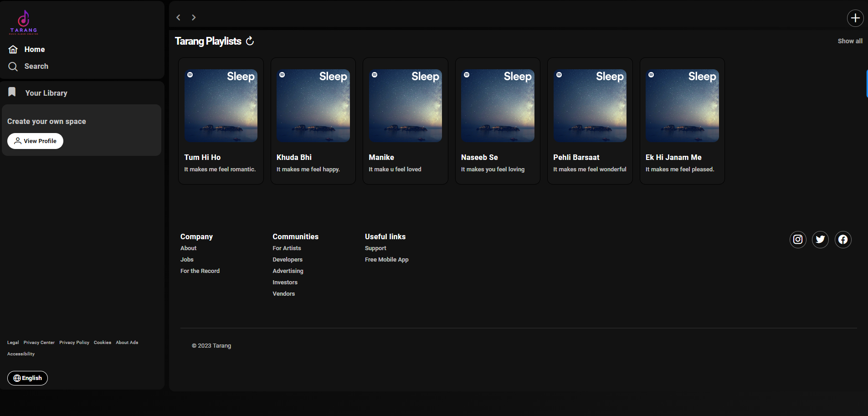Click the Pehli Barsaat title
The width and height of the screenshot is (868, 416).
tap(576, 157)
